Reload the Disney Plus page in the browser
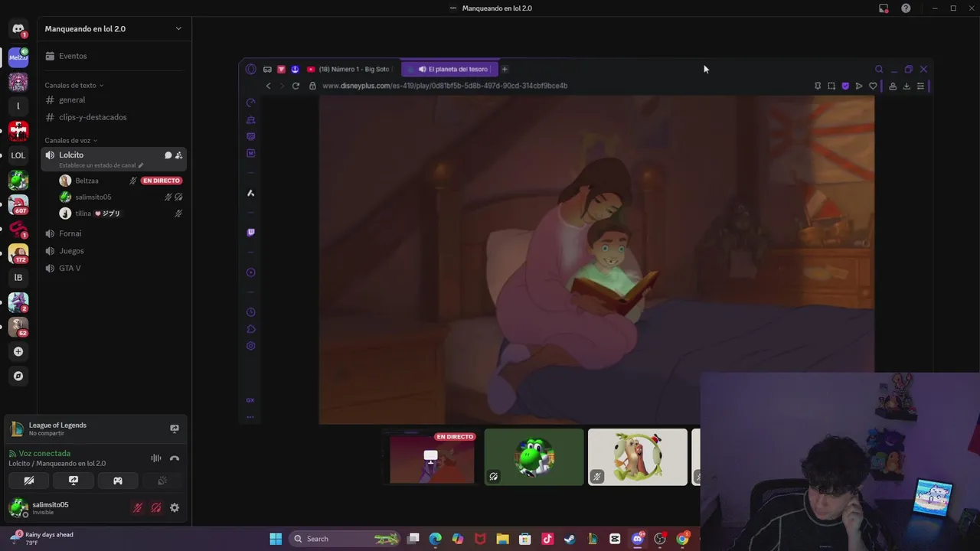This screenshot has width=980, height=551. click(x=296, y=86)
